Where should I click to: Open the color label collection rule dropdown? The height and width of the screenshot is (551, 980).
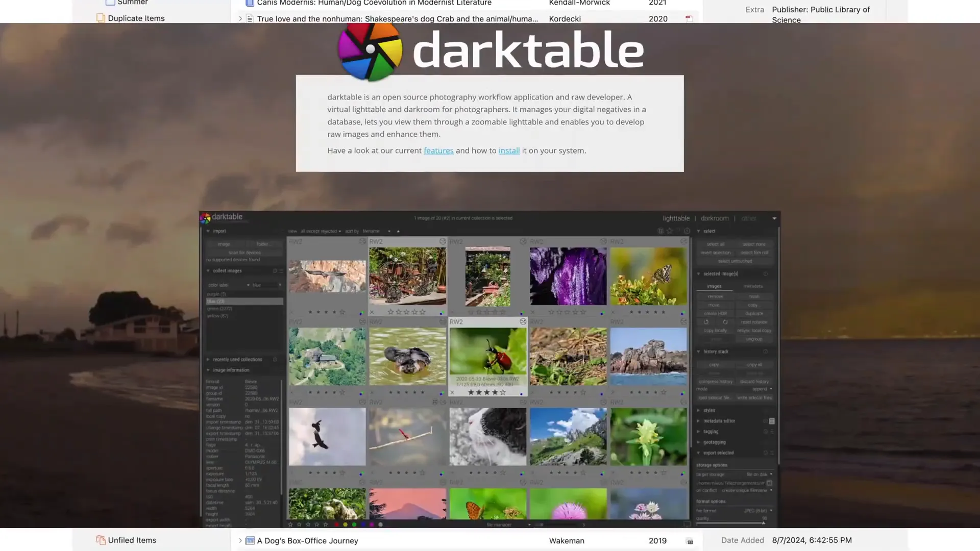coord(229,285)
